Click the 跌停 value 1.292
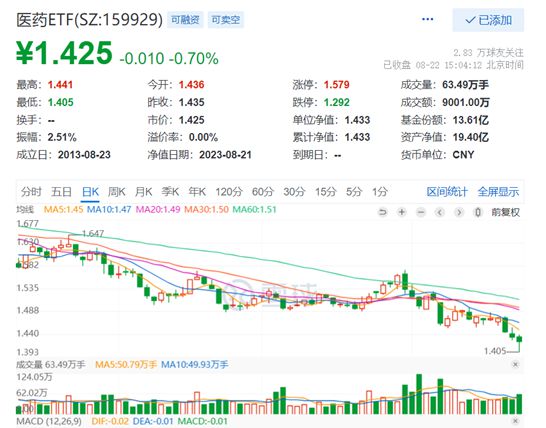Viewport: 546px width, 428px height. click(337, 102)
